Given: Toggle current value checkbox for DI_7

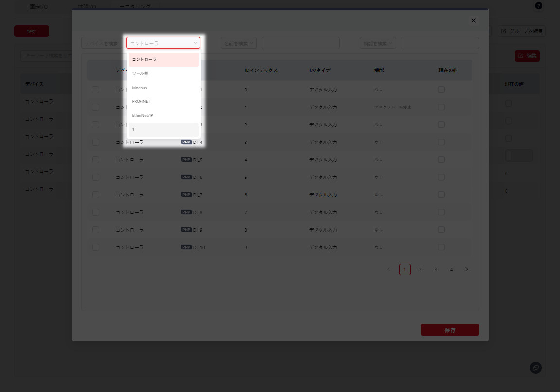Looking at the screenshot, I should pyautogui.click(x=441, y=195).
